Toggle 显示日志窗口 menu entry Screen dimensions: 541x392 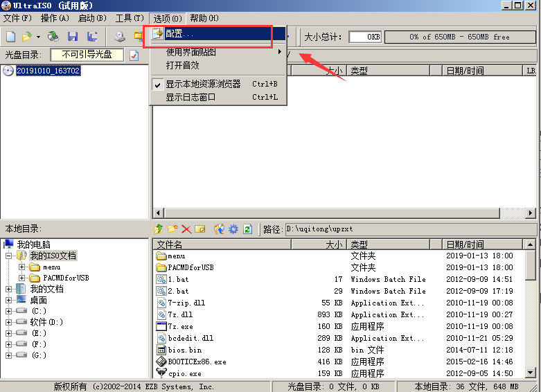pos(218,98)
